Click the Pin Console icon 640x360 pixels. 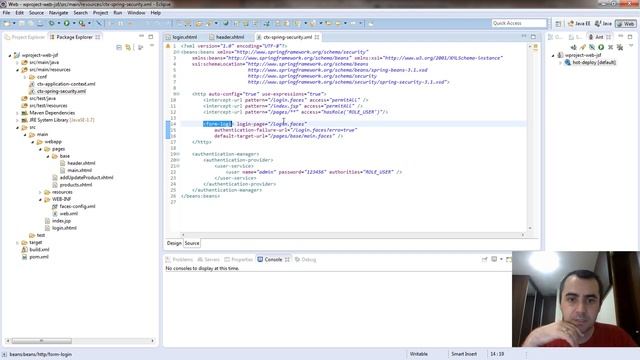(x=484, y=260)
